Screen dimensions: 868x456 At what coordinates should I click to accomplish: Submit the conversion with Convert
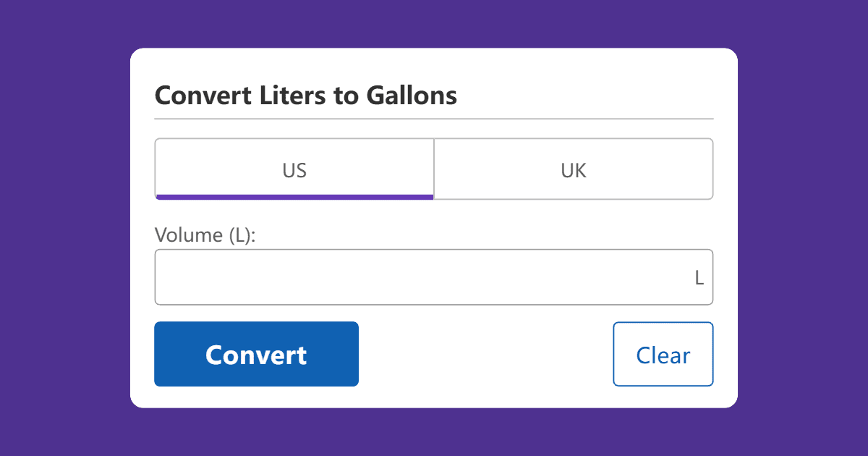tap(256, 354)
